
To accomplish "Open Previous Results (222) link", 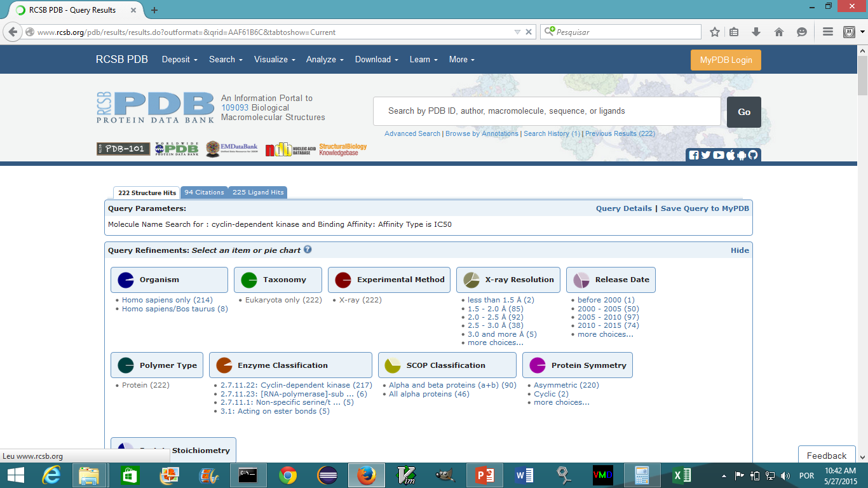I will [x=620, y=133].
